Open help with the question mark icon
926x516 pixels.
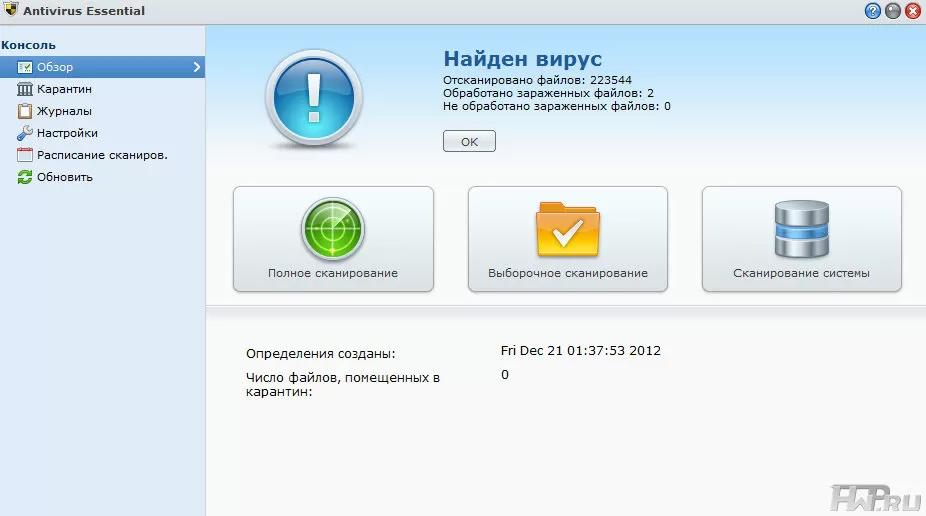pos(872,11)
